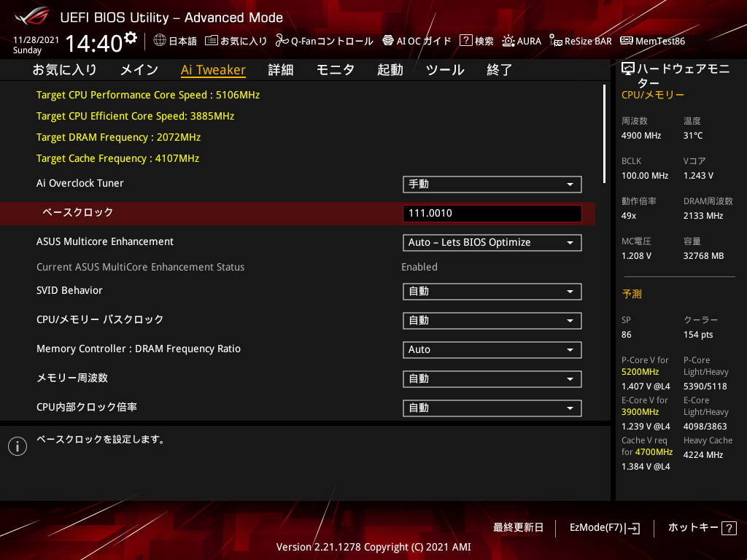Screen dimensions: 747x560
Task: Select the ツール tab
Action: (445, 70)
